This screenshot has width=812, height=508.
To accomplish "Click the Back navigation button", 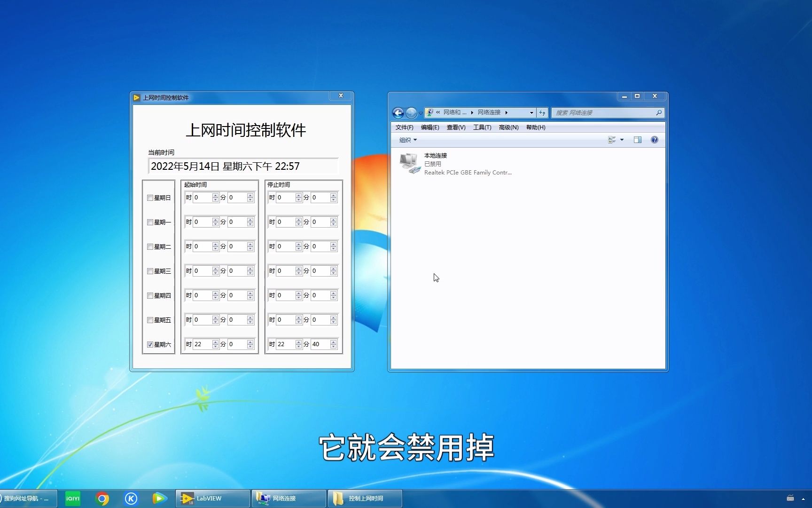I will coord(398,112).
